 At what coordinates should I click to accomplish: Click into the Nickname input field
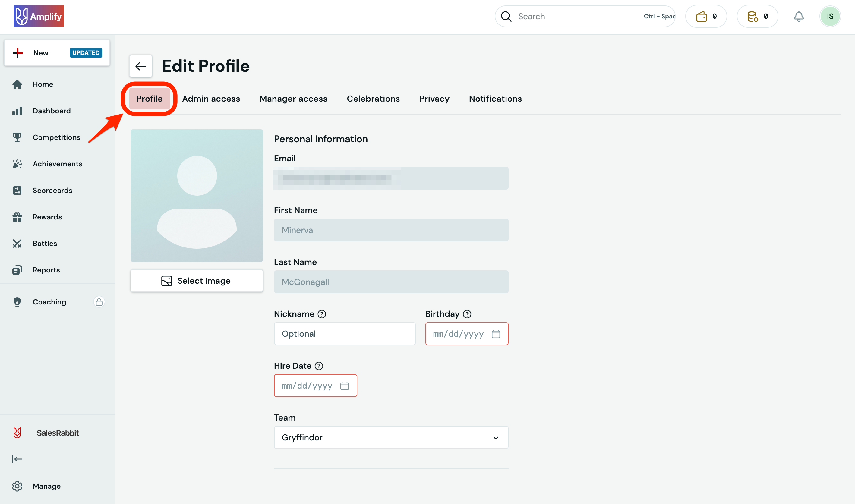tap(344, 334)
